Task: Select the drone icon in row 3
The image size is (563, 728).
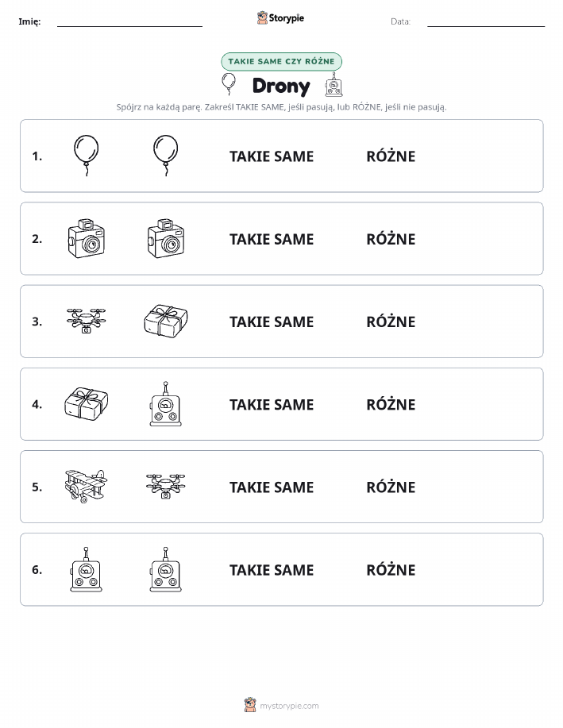Action: (x=86, y=321)
